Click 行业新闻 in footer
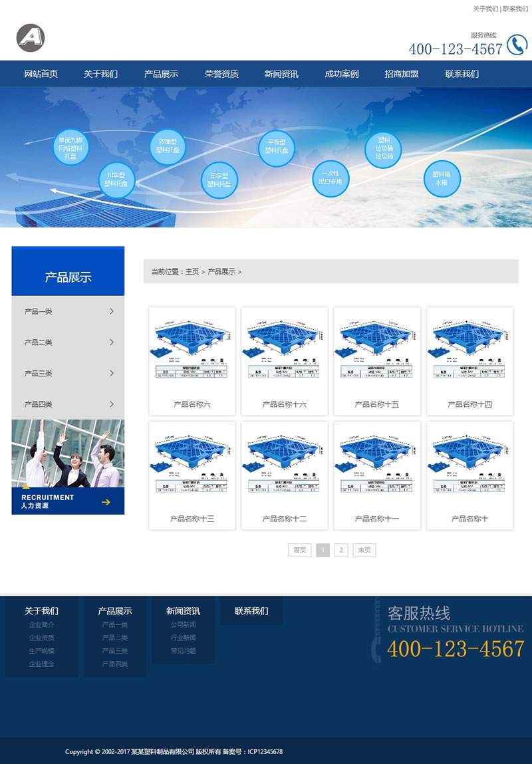This screenshot has width=532, height=764. pos(183,638)
